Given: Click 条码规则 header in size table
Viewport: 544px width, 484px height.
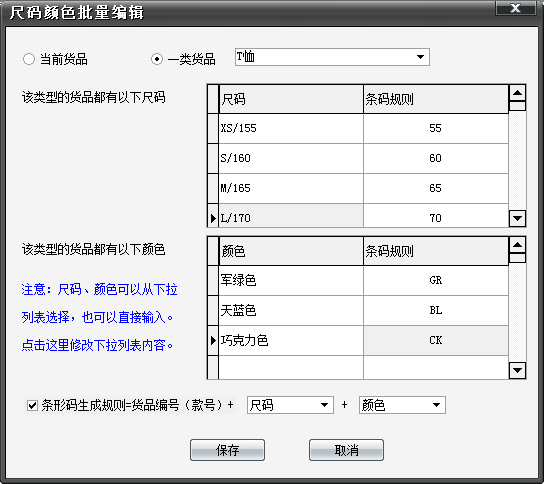Looking at the screenshot, I should 436,99.
